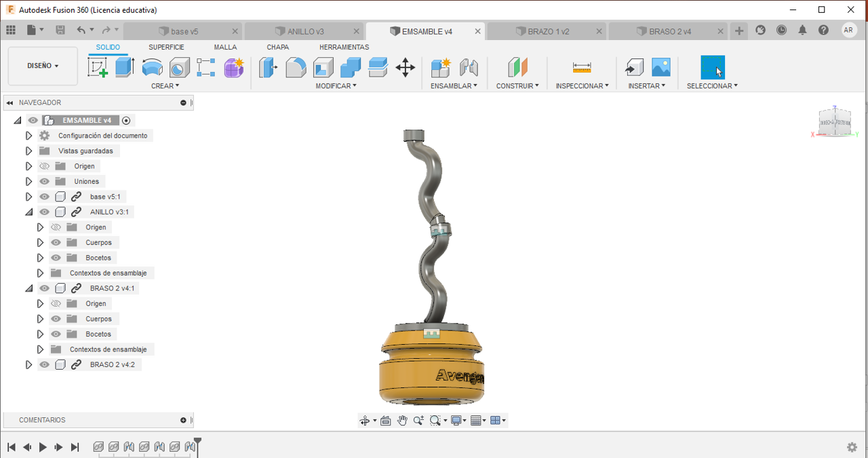
Task: Open the CONSTRUIR dropdown menu
Action: click(517, 86)
